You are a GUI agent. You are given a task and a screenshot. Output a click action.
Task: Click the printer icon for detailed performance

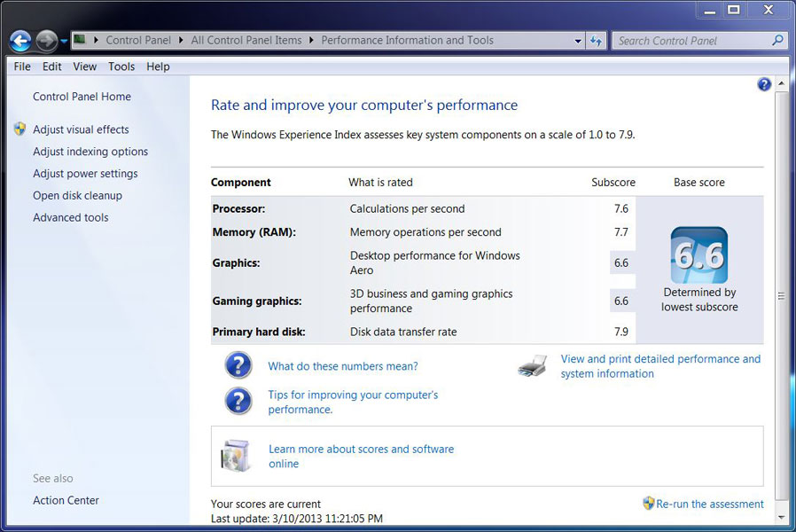click(533, 366)
